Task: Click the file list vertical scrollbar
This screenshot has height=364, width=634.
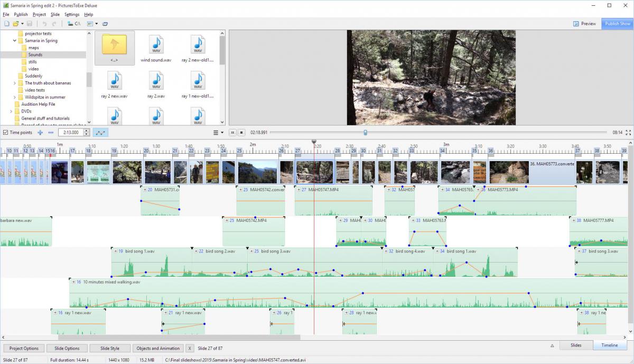Action: pos(222,50)
